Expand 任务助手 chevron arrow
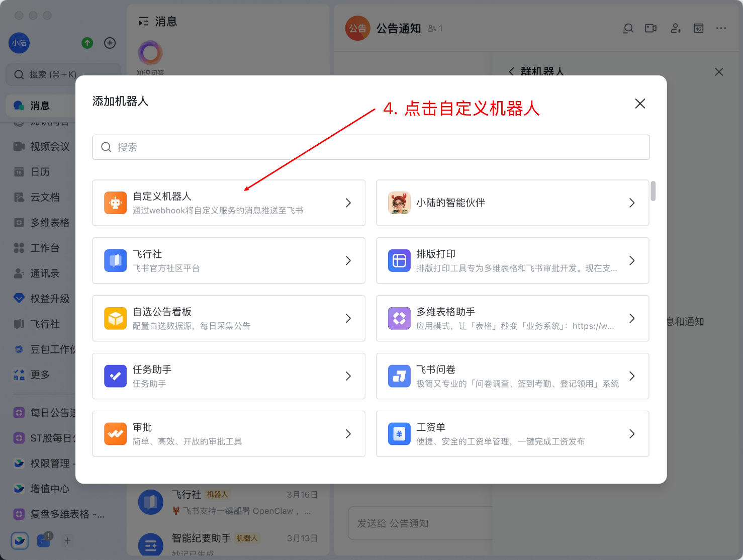 click(348, 377)
